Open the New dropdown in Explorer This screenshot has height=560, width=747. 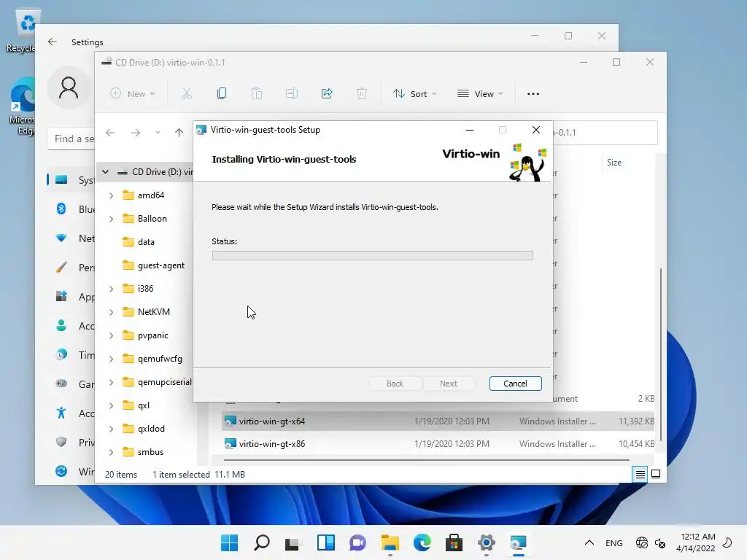point(133,94)
